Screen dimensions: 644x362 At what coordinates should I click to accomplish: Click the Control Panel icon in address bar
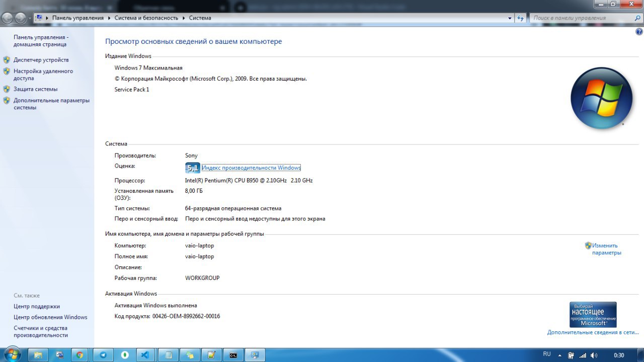point(39,18)
